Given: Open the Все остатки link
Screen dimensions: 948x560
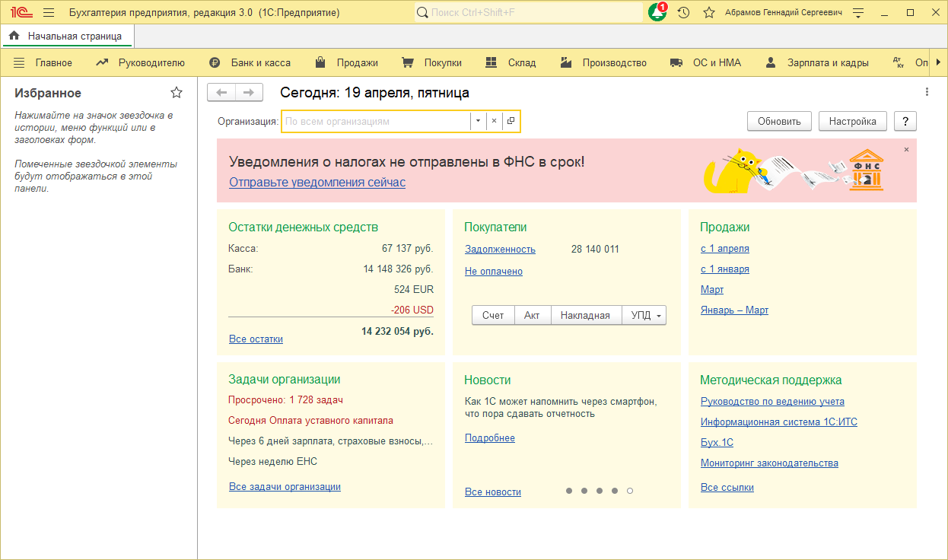Looking at the screenshot, I should (x=256, y=339).
